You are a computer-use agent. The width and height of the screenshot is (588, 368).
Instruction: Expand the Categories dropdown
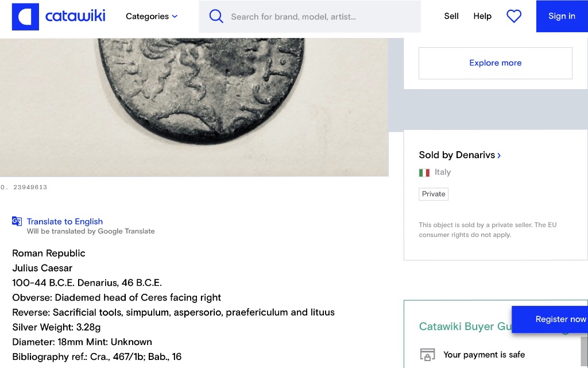152,17
